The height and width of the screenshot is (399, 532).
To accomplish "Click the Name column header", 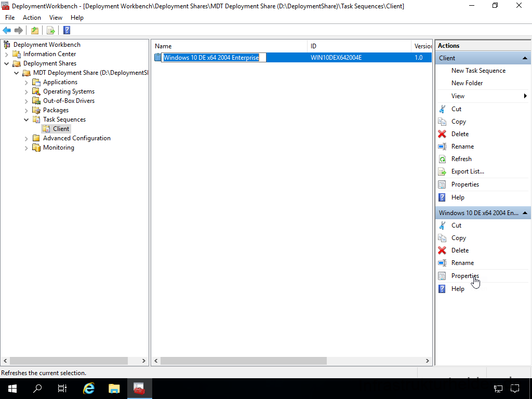I will point(230,46).
